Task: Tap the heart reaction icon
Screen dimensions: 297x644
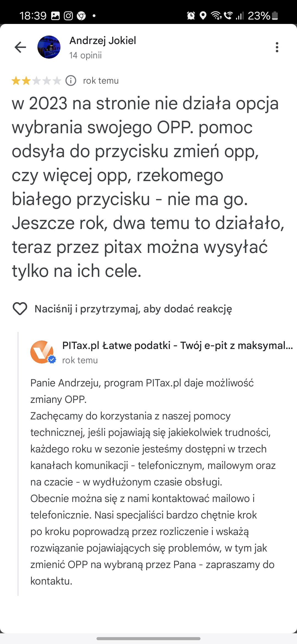Action: pos(20,309)
